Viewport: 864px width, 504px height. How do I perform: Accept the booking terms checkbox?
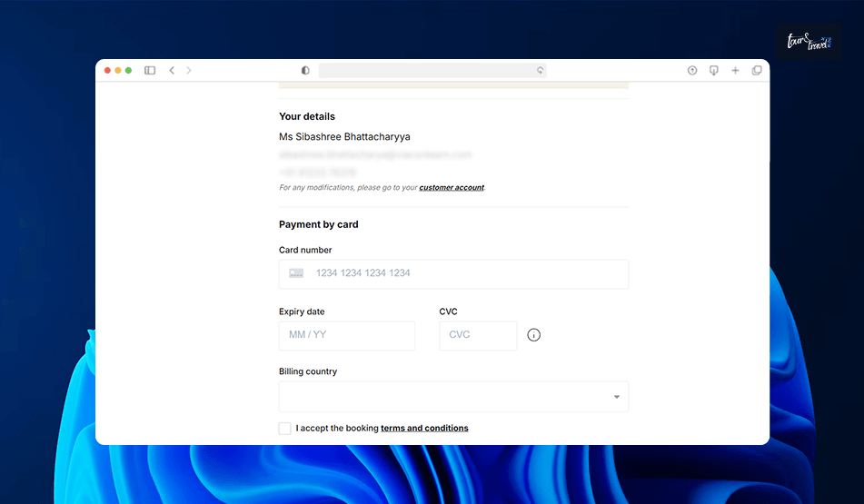click(x=285, y=429)
